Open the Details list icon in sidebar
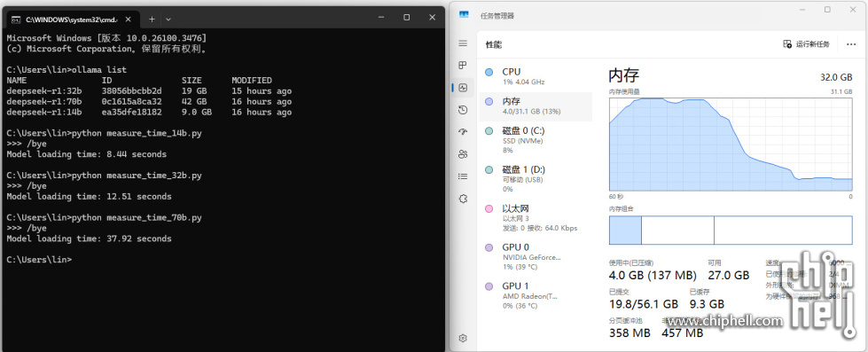This screenshot has height=352, width=868. click(x=463, y=176)
